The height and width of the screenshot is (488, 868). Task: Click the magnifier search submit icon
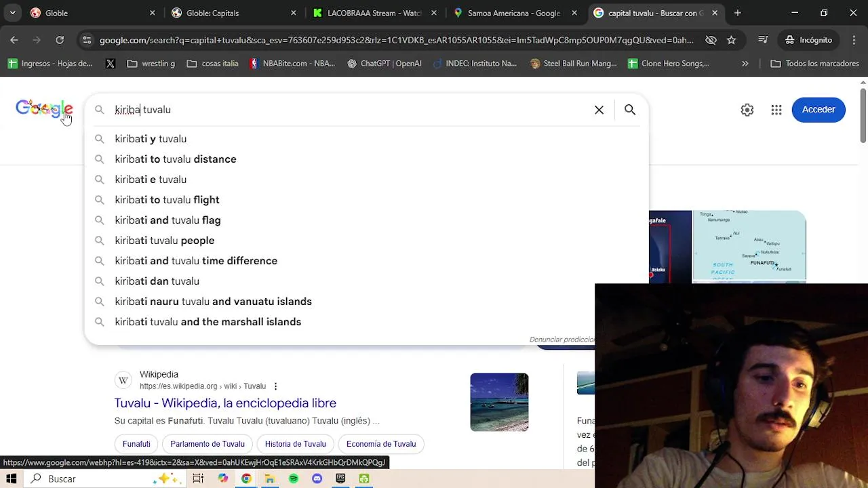click(630, 110)
